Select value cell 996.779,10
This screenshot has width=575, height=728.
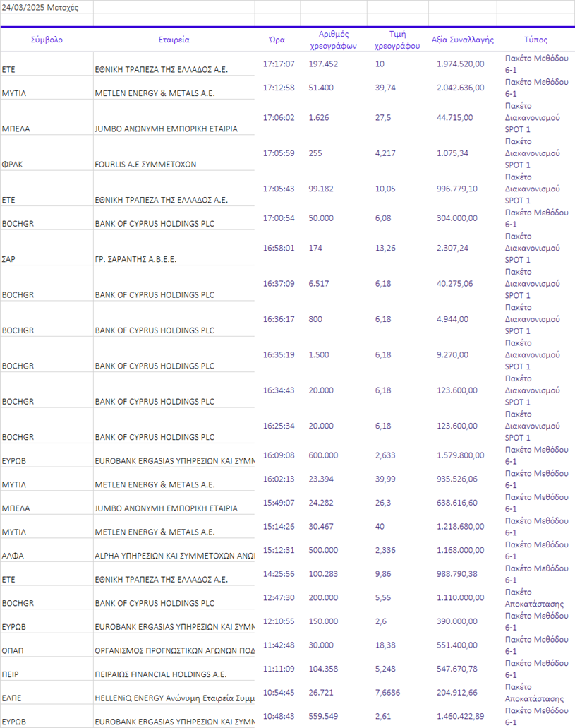[x=456, y=189]
